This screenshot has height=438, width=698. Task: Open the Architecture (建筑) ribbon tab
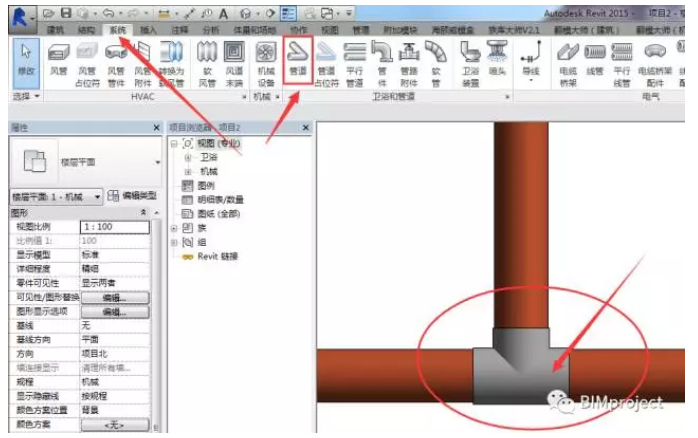55,30
